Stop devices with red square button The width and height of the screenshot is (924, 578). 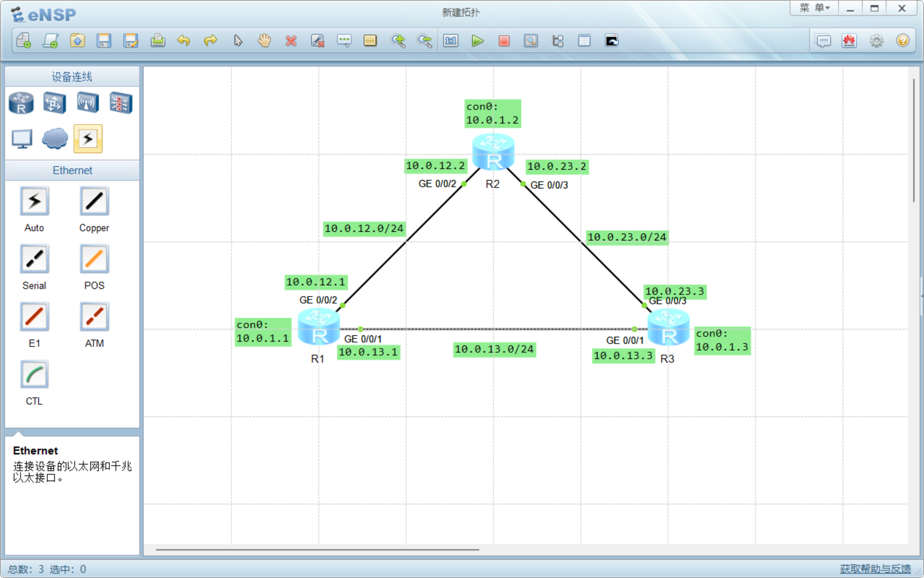pos(504,41)
